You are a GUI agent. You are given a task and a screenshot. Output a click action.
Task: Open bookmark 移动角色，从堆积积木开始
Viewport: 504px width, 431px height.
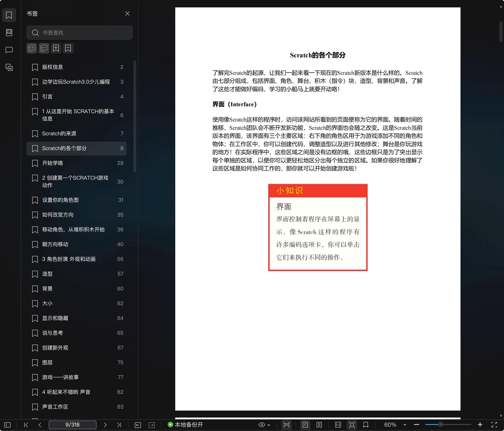[76, 230]
